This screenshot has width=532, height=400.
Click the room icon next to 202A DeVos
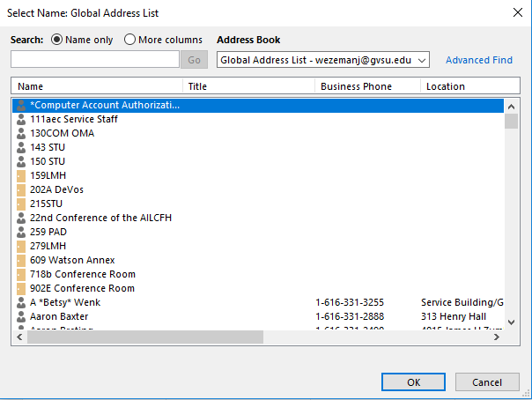click(x=21, y=189)
